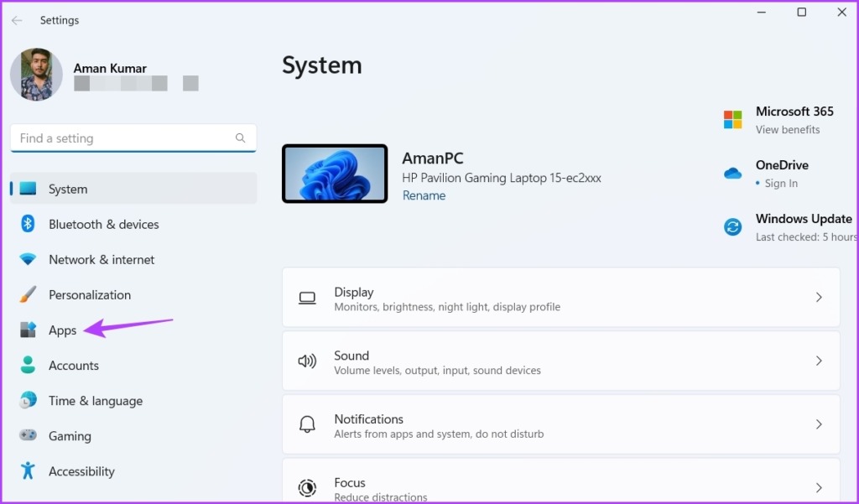
Task: Expand the Sound settings chevron
Action: click(x=820, y=361)
